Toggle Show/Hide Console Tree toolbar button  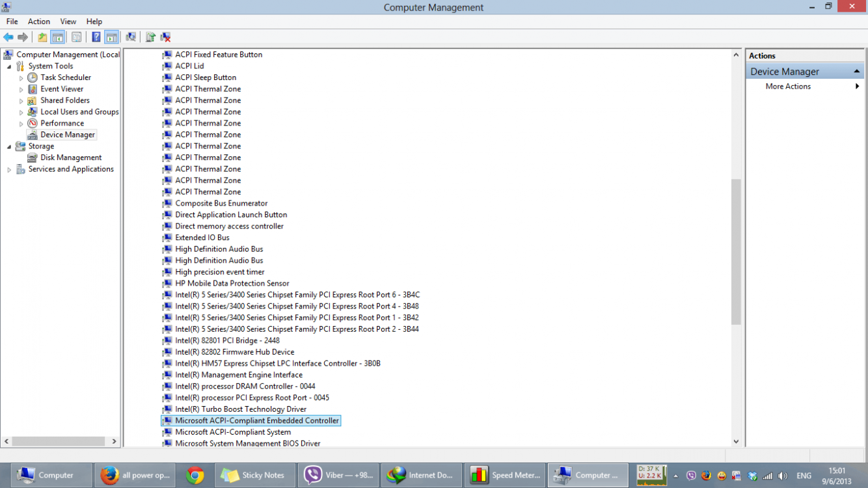pos(57,37)
